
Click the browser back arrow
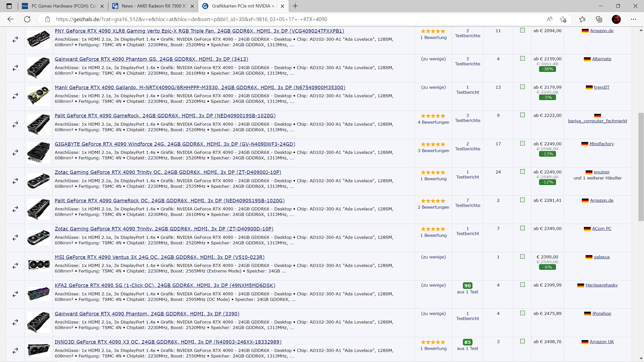click(x=11, y=19)
